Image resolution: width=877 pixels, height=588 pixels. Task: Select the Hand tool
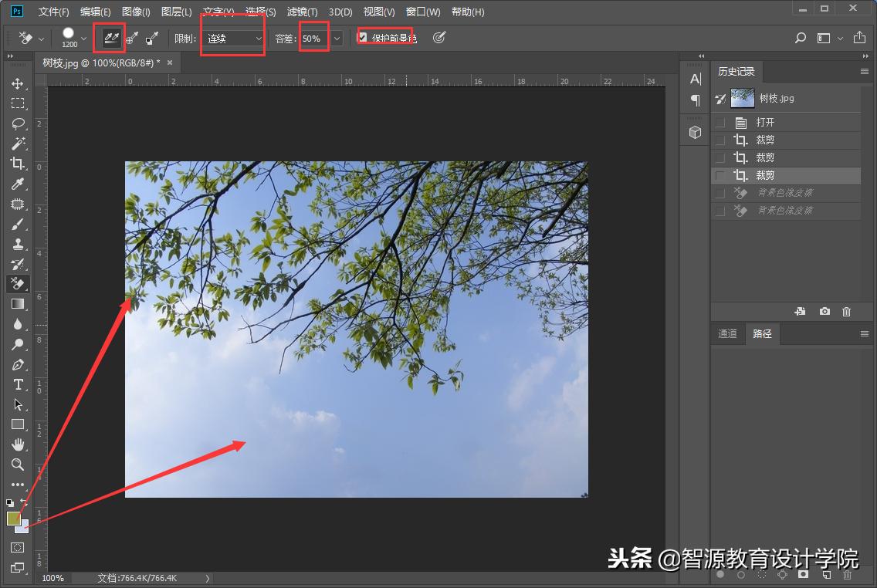point(18,444)
